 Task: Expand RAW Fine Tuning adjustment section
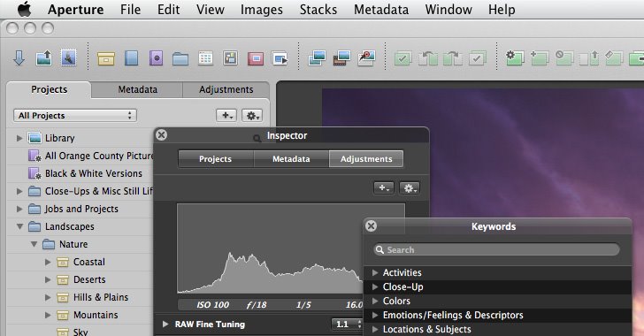165,325
